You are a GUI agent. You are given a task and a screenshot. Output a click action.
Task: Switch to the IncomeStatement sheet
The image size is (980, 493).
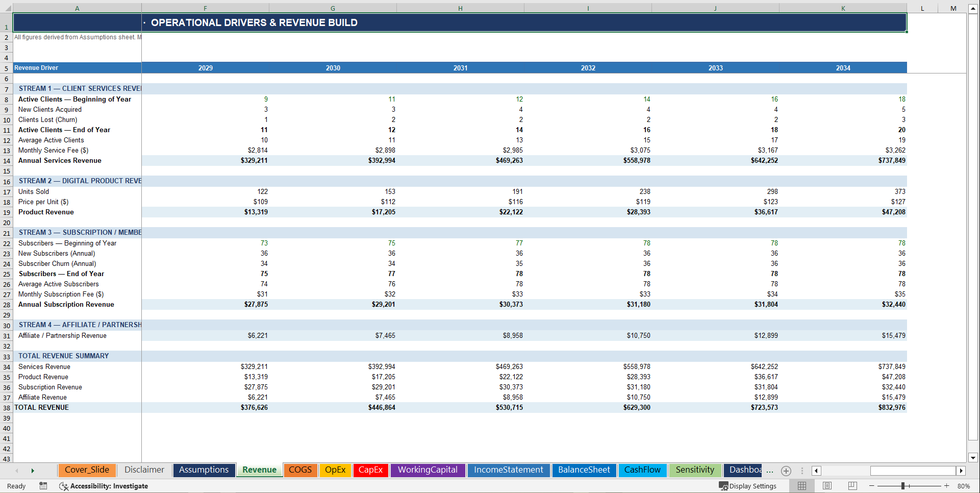click(508, 470)
